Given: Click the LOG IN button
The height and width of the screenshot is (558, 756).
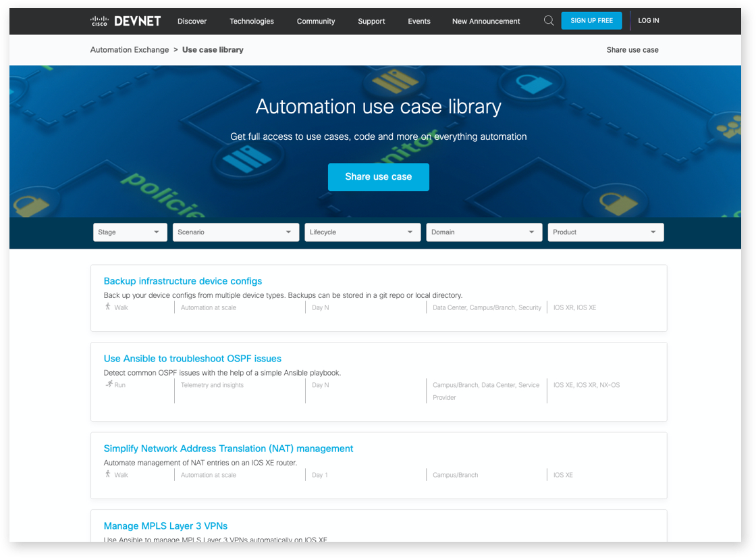Looking at the screenshot, I should (648, 20).
